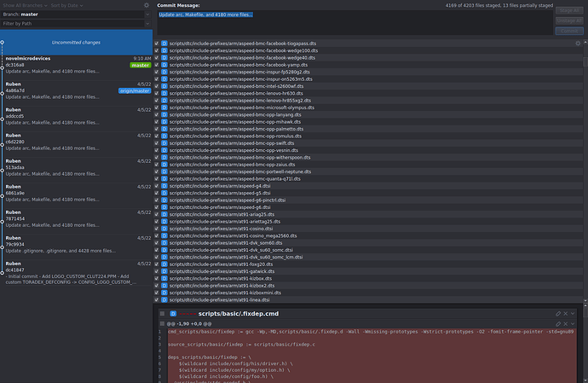Click the file list vertical scrollbar
The image size is (588, 383).
point(585,170)
